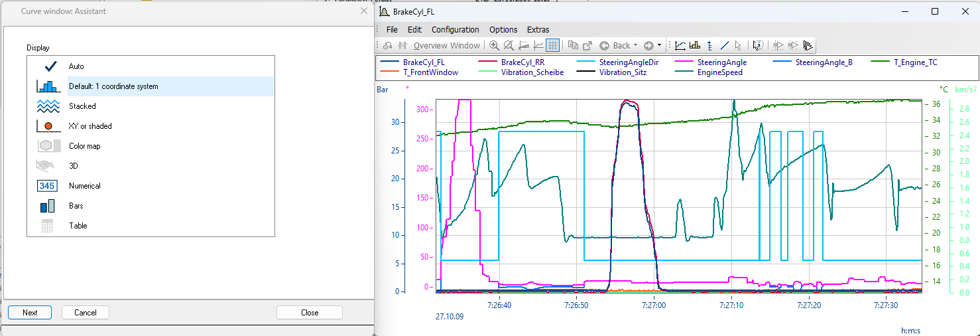Click the bar chart toolbar icon

click(x=695, y=46)
